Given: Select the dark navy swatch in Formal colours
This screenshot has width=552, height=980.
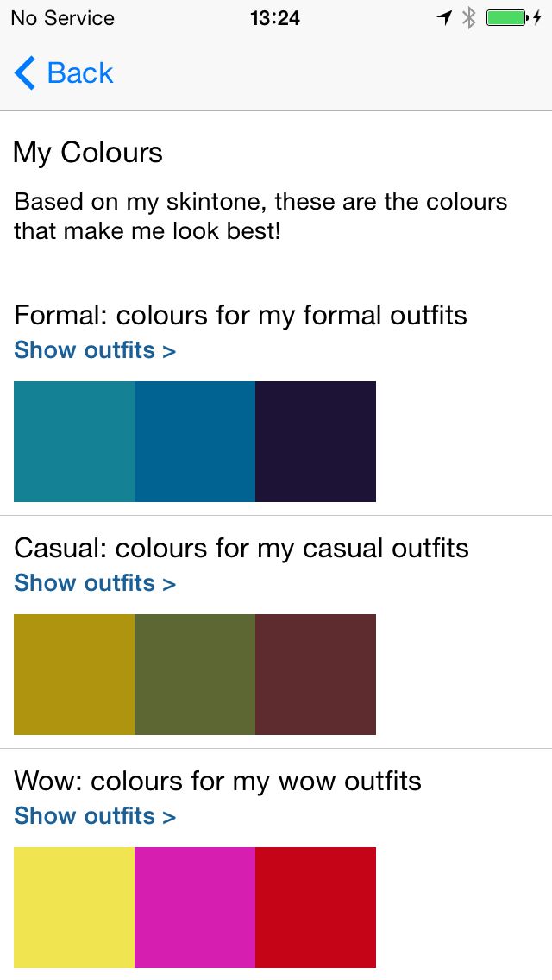Looking at the screenshot, I should (x=315, y=441).
